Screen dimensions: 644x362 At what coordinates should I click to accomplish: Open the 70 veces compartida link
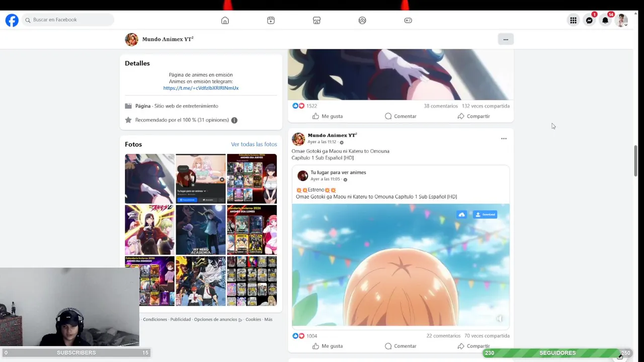[x=487, y=336]
